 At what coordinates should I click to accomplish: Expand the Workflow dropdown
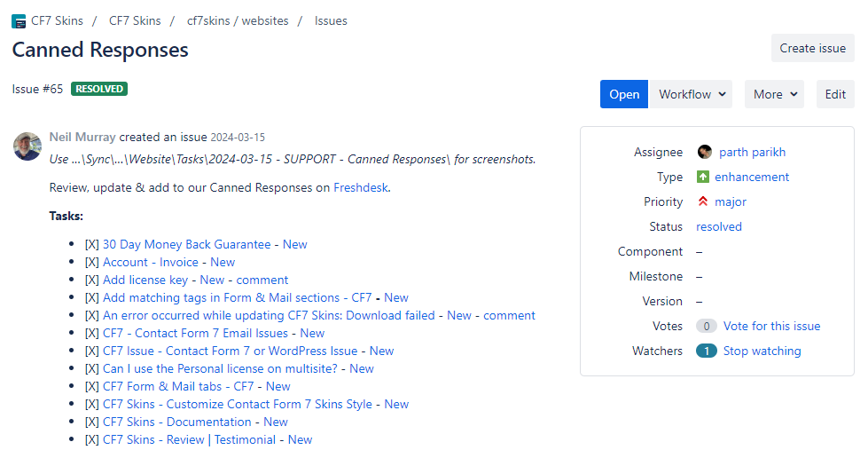coord(692,94)
